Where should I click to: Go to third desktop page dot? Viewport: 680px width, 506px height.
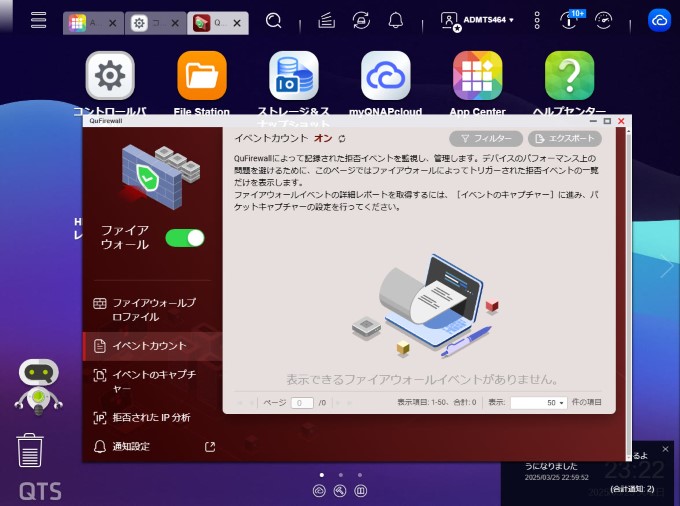[360, 475]
